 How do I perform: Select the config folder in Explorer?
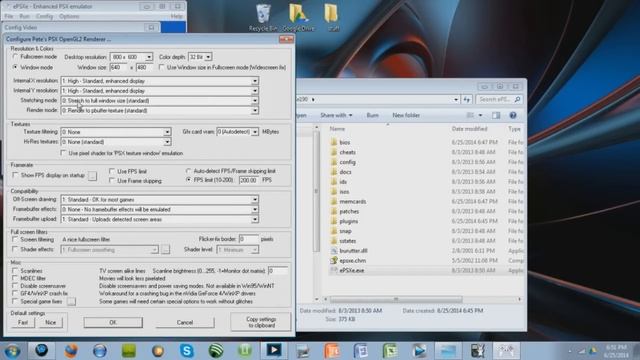pos(347,162)
